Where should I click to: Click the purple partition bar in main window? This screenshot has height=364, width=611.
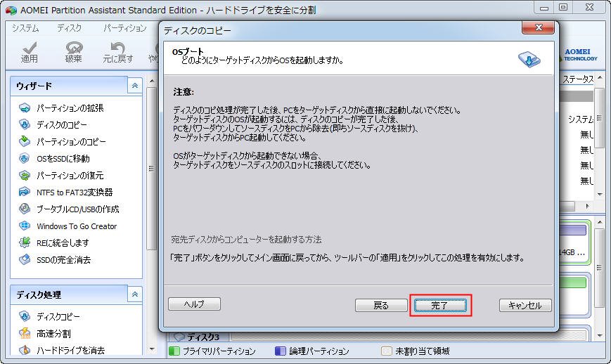click(573, 230)
